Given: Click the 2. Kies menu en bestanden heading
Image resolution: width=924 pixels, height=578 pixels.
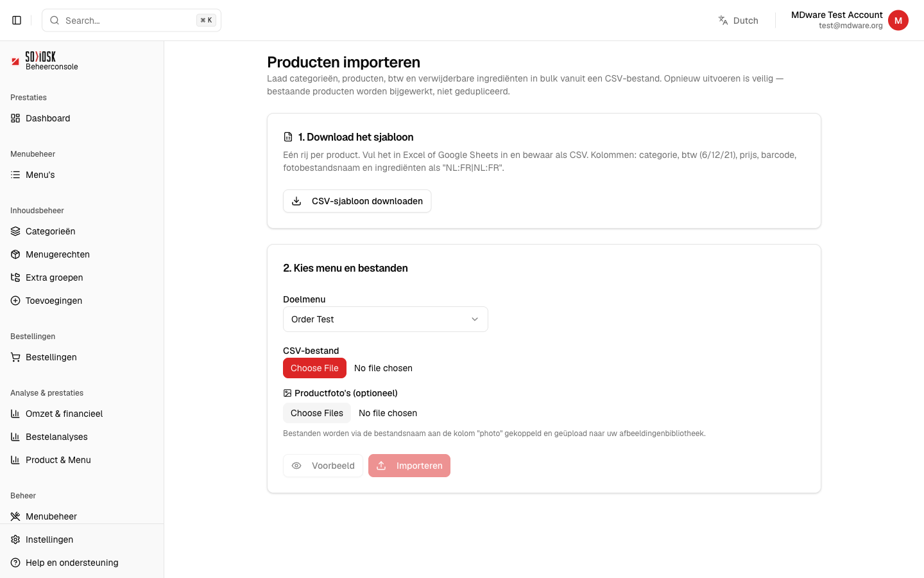Looking at the screenshot, I should tap(345, 268).
